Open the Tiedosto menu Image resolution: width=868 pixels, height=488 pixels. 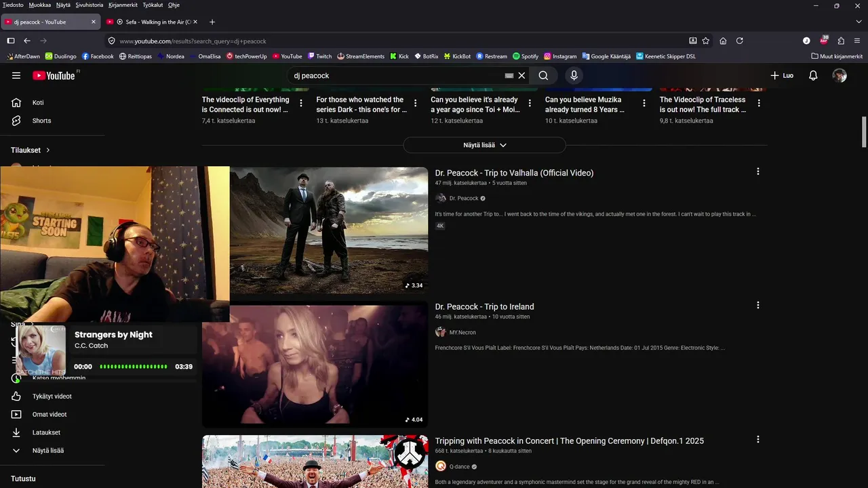pyautogui.click(x=13, y=5)
